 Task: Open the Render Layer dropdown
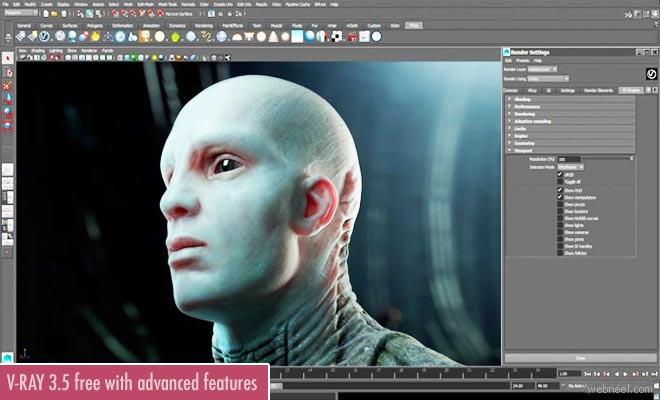(543, 69)
